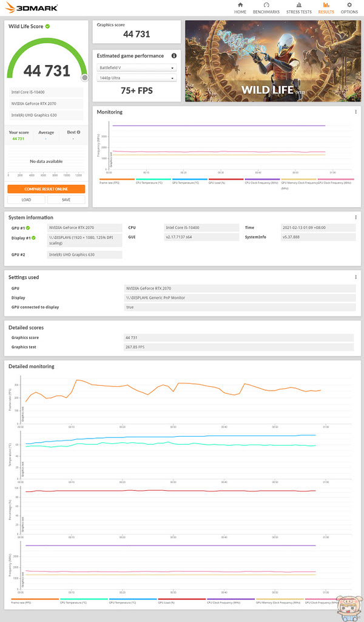The image size is (364, 622).
Task: Toggle CPU Temperature legend in Monitoring panel
Action: tap(153, 181)
